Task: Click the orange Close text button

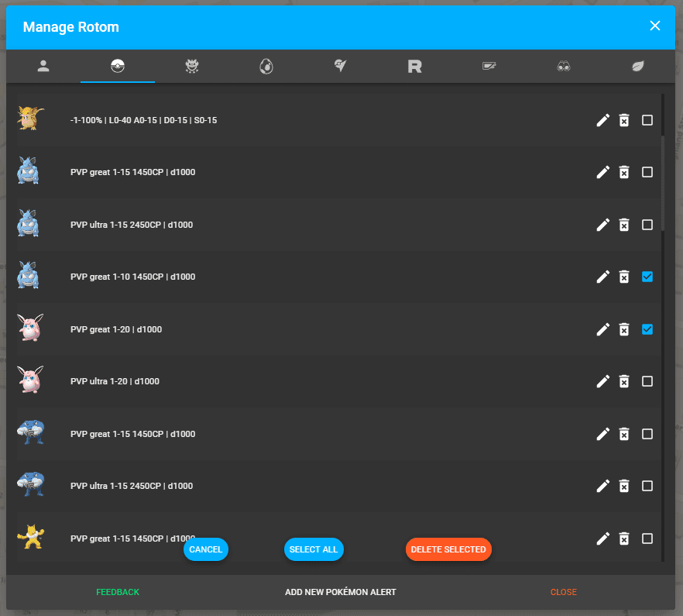Action: pos(563,592)
